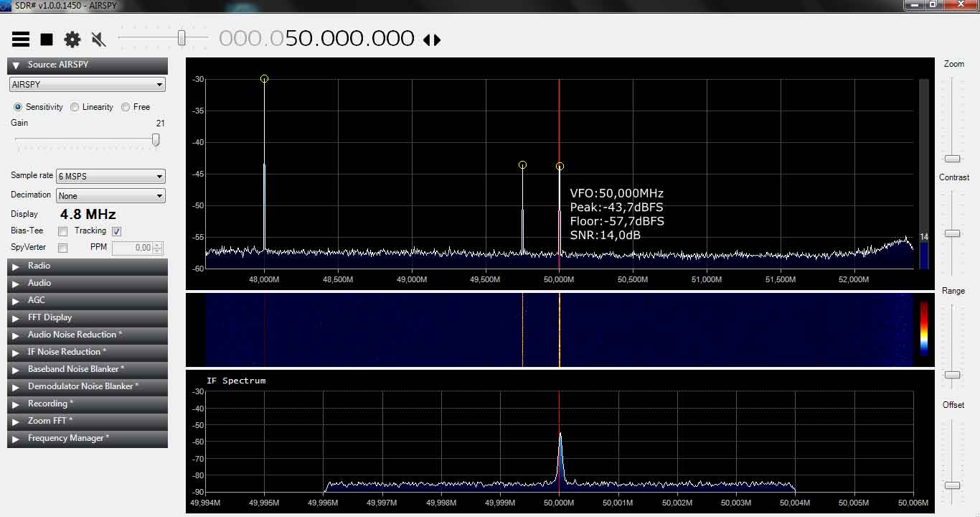
Task: Expand the Baseband Noise Blanker panel
Action: [88, 369]
